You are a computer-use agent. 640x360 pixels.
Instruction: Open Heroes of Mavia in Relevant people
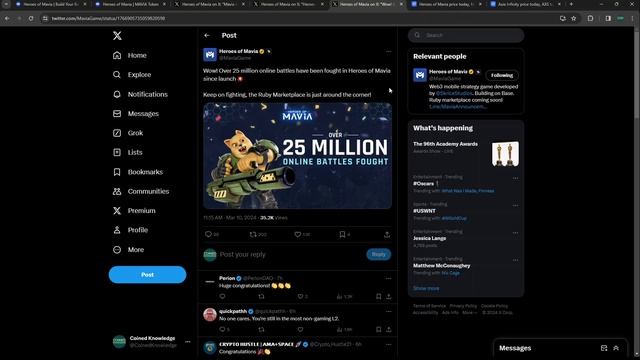pos(448,72)
